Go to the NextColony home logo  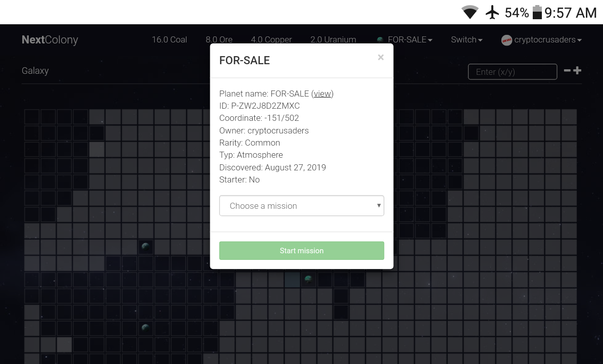[50, 40]
